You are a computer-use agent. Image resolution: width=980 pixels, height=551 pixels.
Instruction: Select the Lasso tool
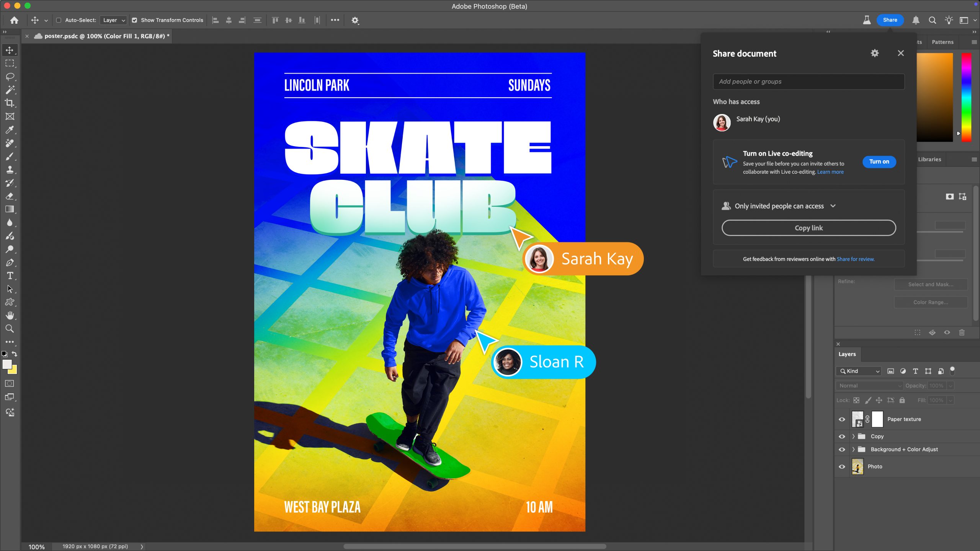tap(10, 76)
